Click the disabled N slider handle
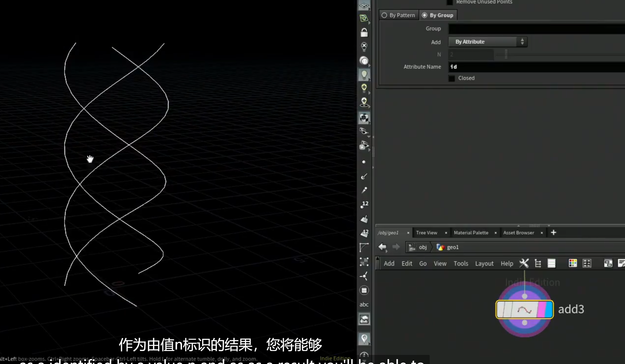 (x=506, y=54)
